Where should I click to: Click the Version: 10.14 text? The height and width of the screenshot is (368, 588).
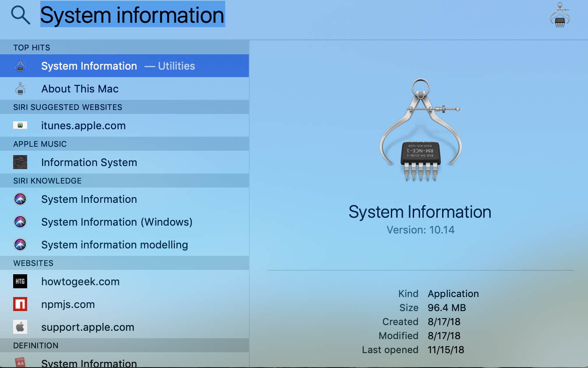coord(421,230)
